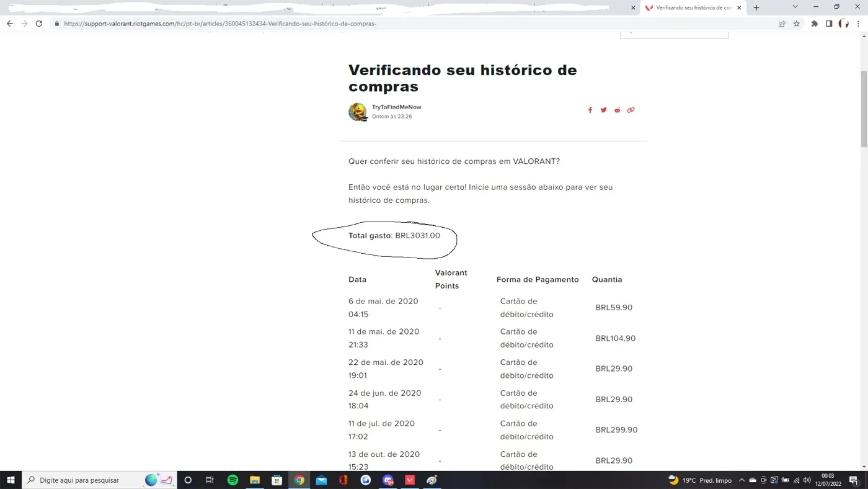Viewport: 868px width, 489px height.
Task: Bookmark this page with star
Action: (x=797, y=24)
